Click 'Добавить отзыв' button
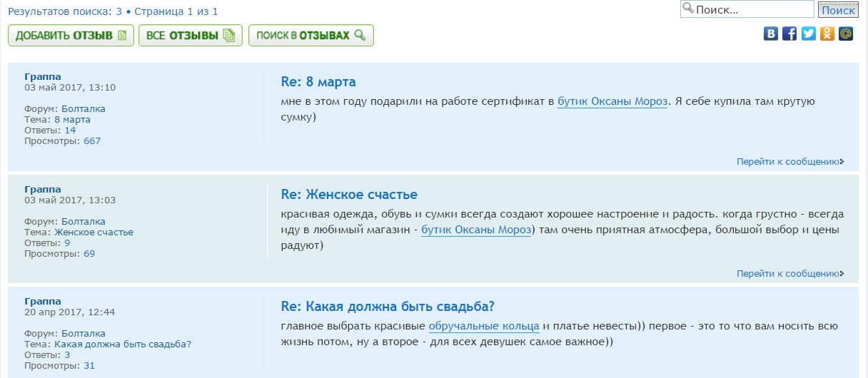Screen dimensions: 868x378 click(71, 36)
